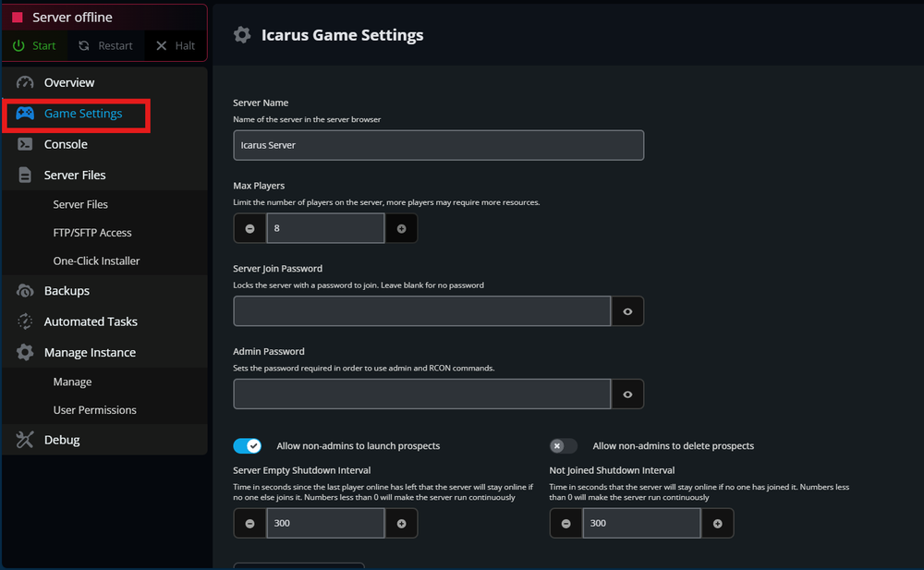
Task: Click the Server Name input field
Action: (438, 145)
